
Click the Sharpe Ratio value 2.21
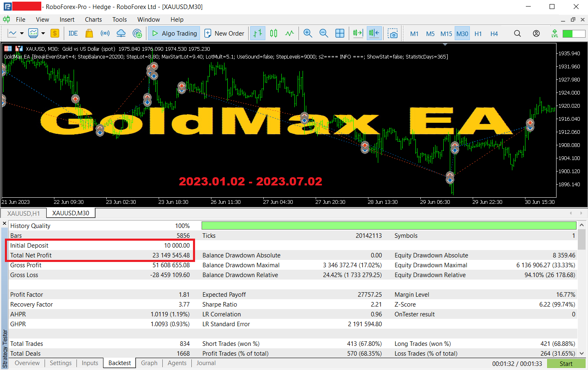coord(376,305)
